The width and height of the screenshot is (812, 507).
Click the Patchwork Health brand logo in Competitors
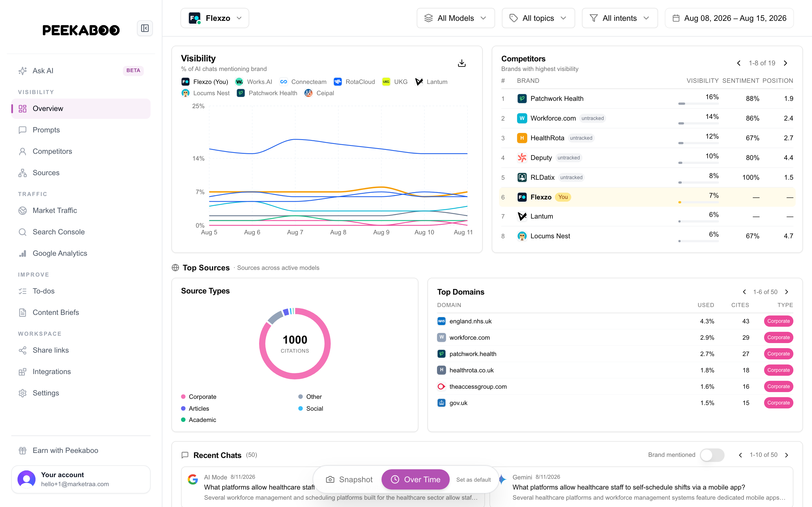pos(522,99)
